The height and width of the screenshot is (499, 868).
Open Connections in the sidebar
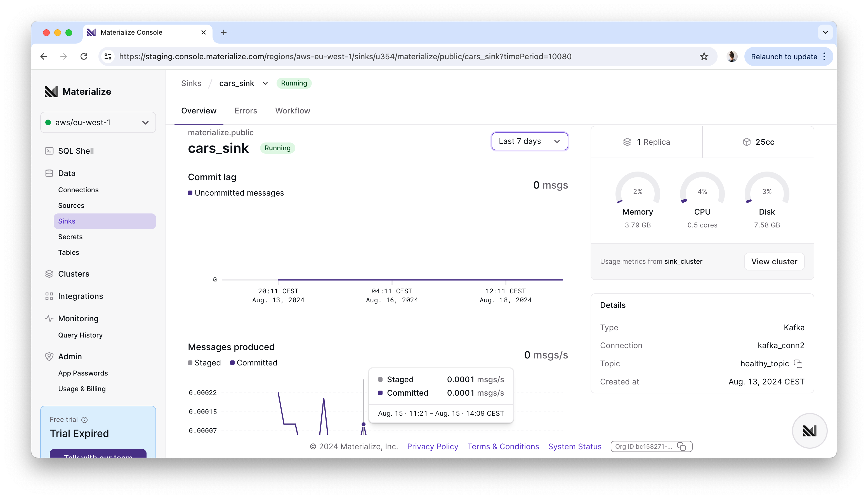pos(78,189)
